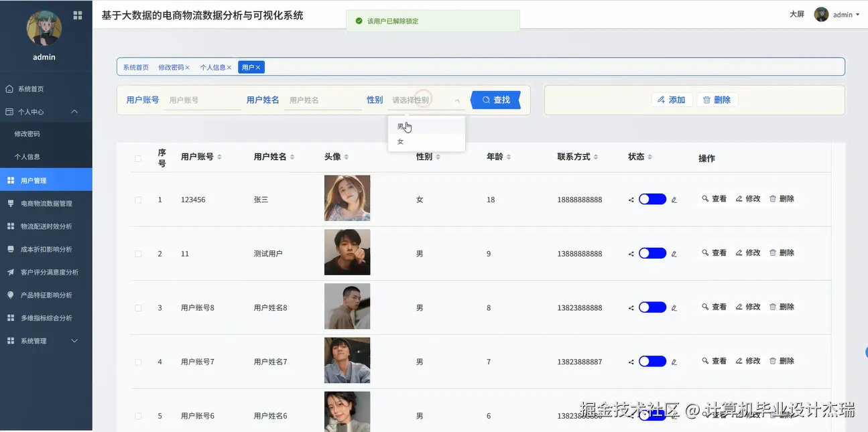The image size is (868, 432).
Task: Sort by 用户账号 using its sort arrows
Action: (x=219, y=157)
